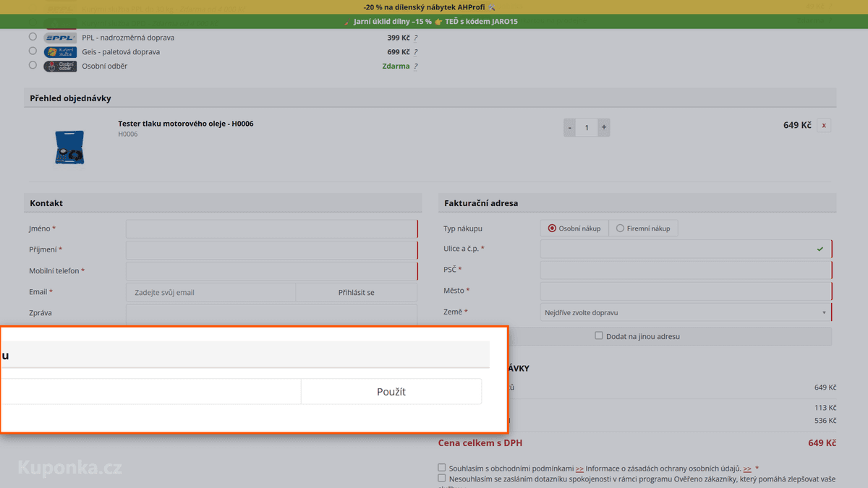Expand the Země country dropdown
The image size is (868, 488).
(x=686, y=312)
